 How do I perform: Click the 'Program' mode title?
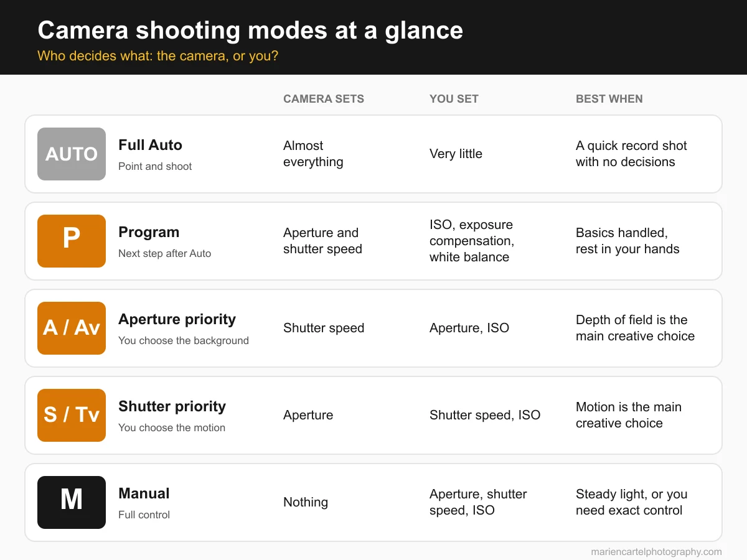click(149, 232)
